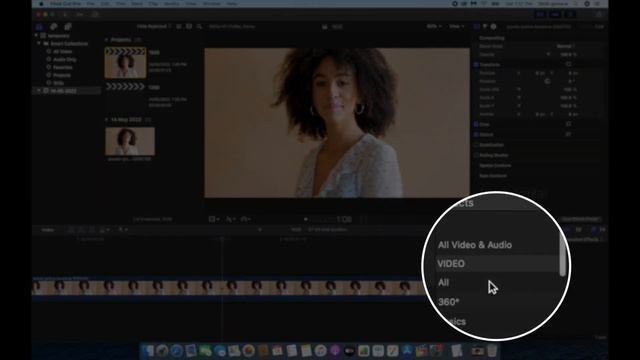Adjust the Opacity slider in inspector
Viewport: 640px width, 360px height.
tap(548, 54)
